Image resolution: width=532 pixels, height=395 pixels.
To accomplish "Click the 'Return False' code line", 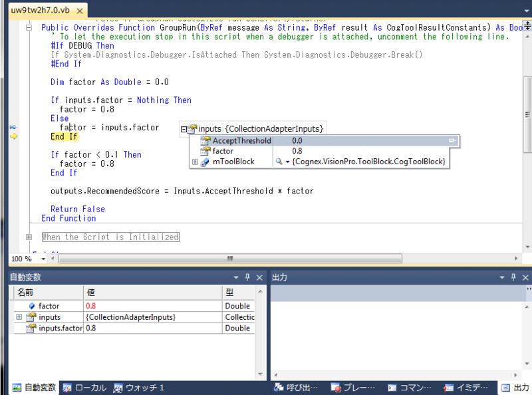I will point(78,209).
